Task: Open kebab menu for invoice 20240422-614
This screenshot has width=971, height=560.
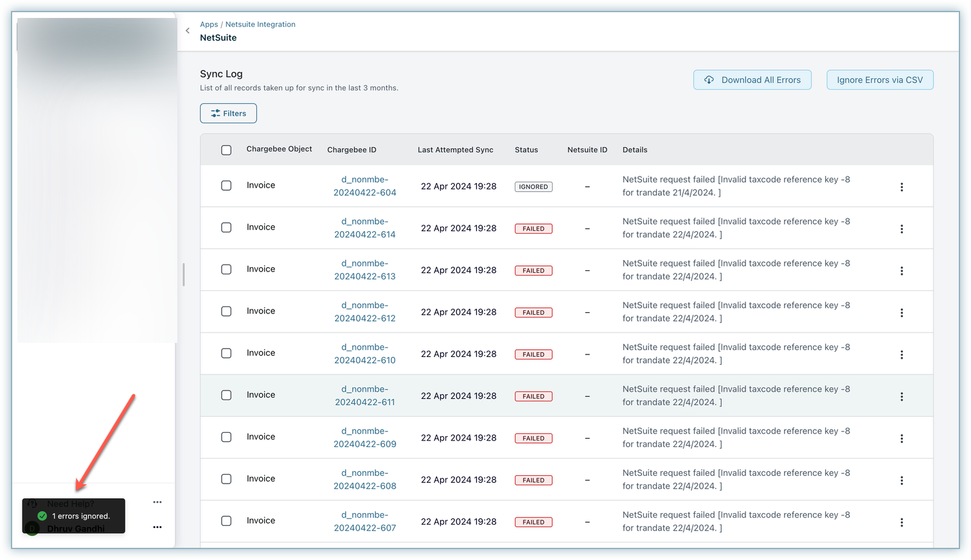Action: pos(902,229)
